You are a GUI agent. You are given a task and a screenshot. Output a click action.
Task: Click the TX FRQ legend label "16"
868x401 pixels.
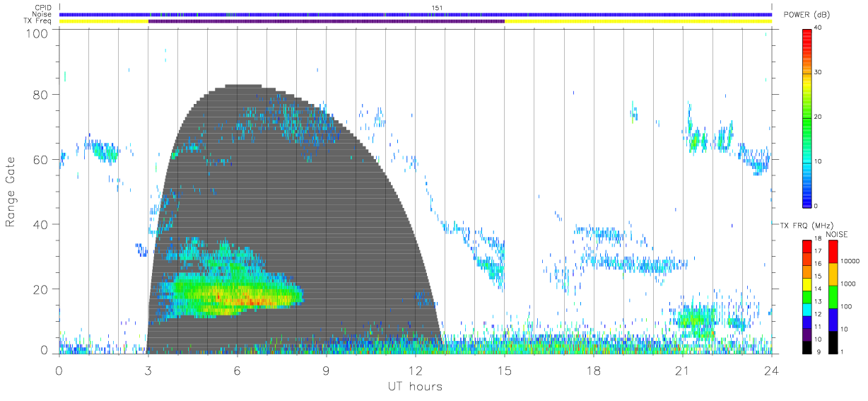[818, 264]
